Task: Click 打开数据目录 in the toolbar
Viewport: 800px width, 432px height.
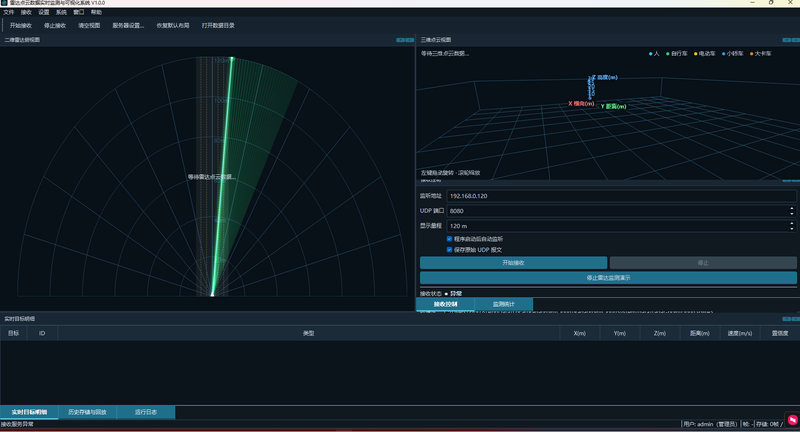Action: point(218,26)
